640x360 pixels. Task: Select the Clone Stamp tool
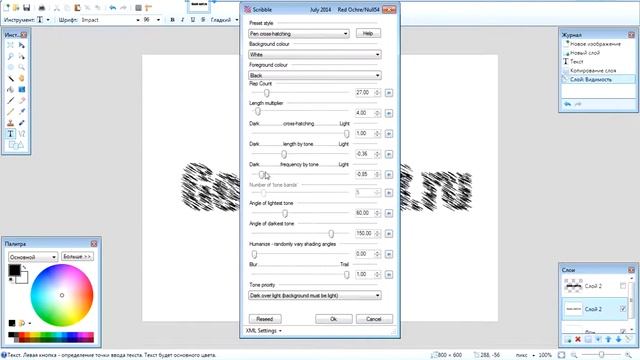point(11,122)
